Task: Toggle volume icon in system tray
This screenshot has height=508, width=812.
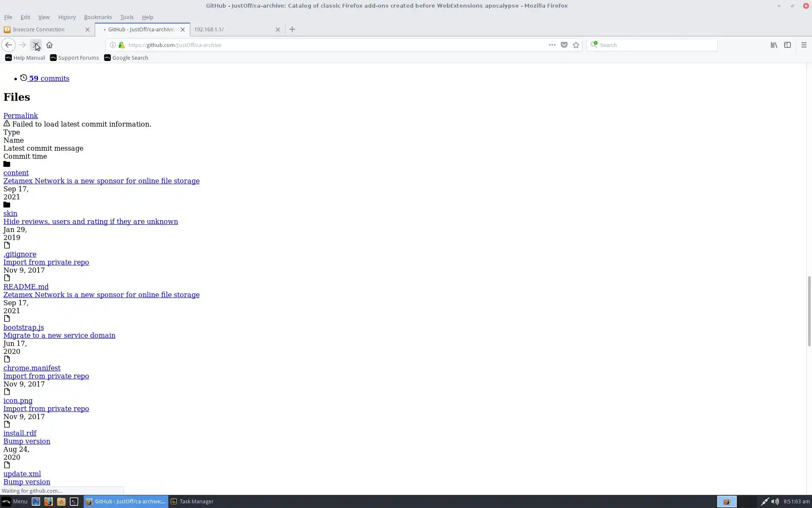Action: 775,501
